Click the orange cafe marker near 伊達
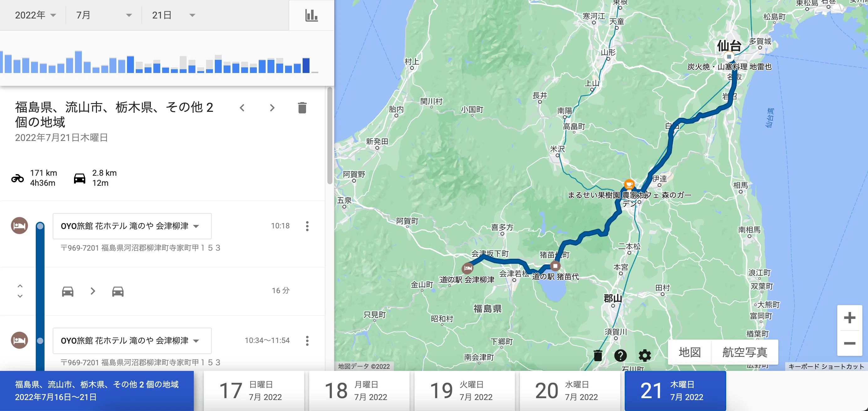Screen dimensions: 868x411 (629, 184)
